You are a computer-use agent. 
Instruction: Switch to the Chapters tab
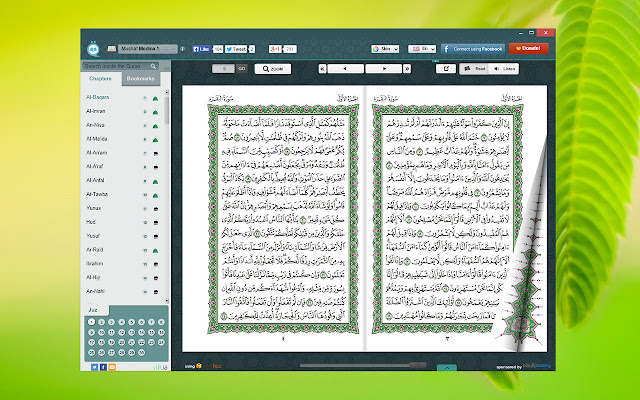click(100, 79)
